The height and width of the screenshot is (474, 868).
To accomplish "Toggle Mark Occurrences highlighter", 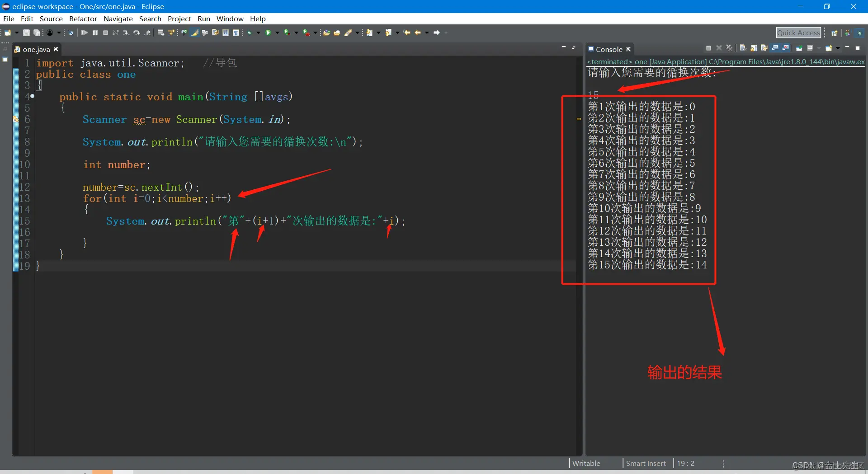I will pyautogui.click(x=195, y=33).
